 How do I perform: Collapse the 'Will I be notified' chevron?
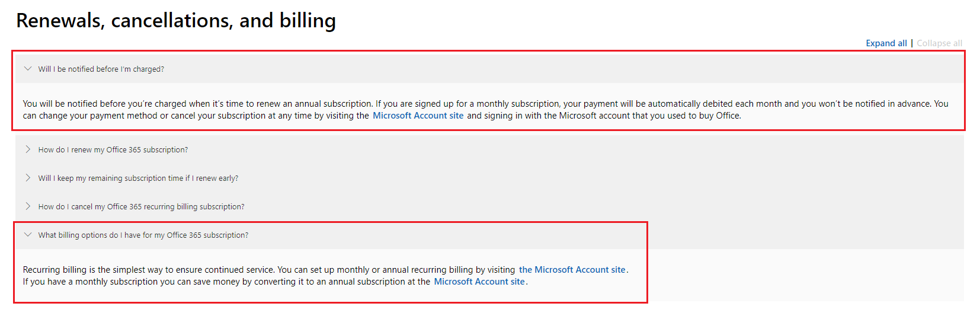pos(27,69)
